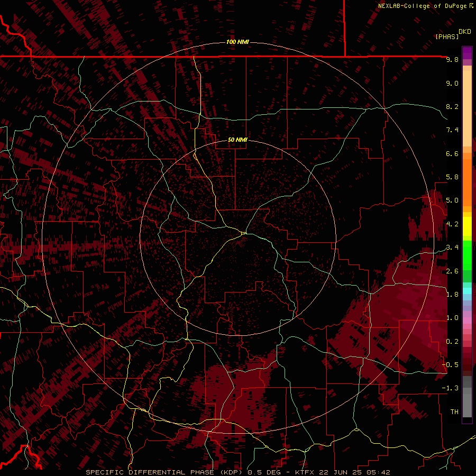
Task: Click the NEXLAB-College of DuPage credit text
Action: 422,6
